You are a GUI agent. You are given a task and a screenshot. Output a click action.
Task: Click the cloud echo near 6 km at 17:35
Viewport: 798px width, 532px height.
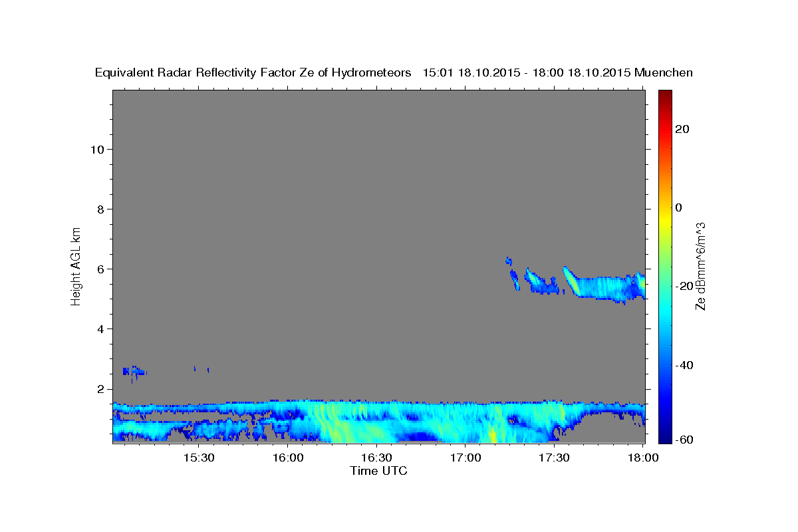[x=571, y=280]
